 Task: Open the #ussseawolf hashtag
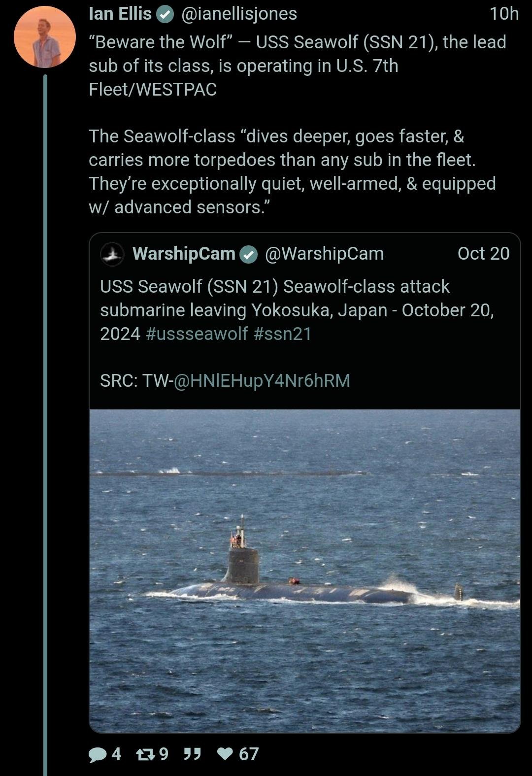coord(197,334)
